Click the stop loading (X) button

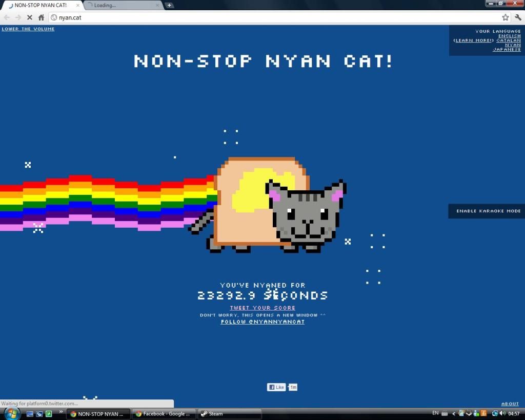(30, 17)
